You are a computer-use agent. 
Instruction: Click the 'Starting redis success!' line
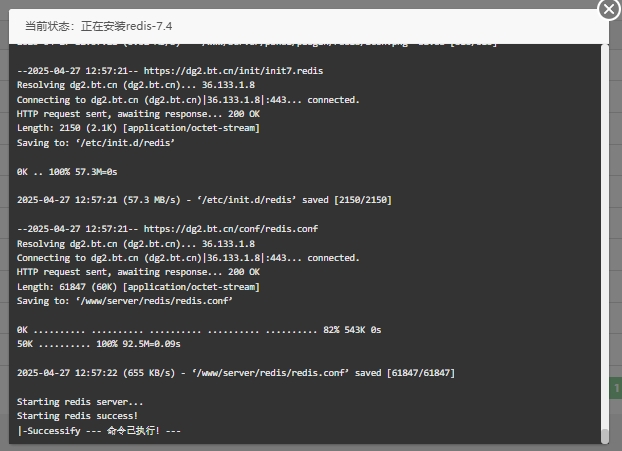[x=77, y=416]
